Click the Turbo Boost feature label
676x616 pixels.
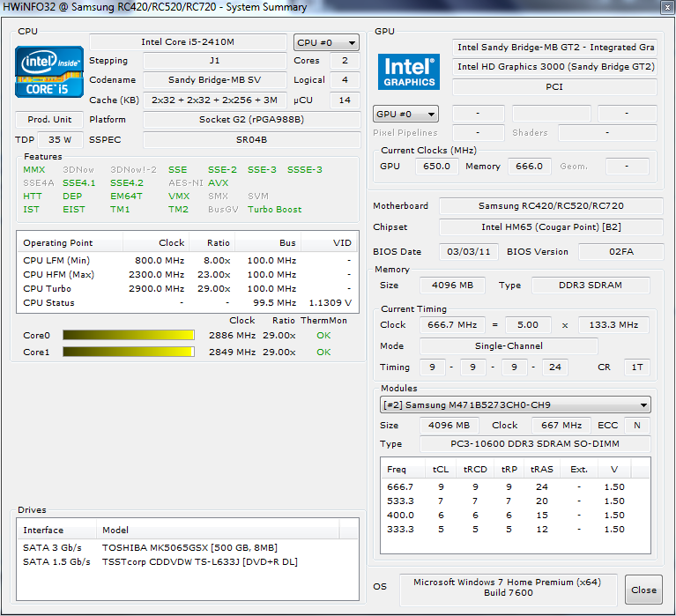(x=275, y=210)
